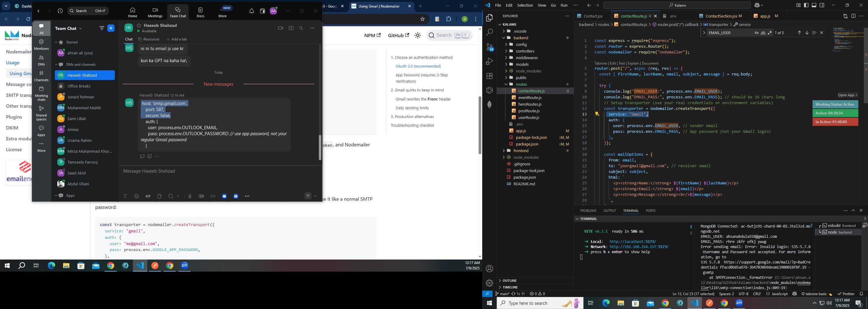Go to next match in VS Code find
Viewport: 868px width, 309px height.
click(807, 33)
